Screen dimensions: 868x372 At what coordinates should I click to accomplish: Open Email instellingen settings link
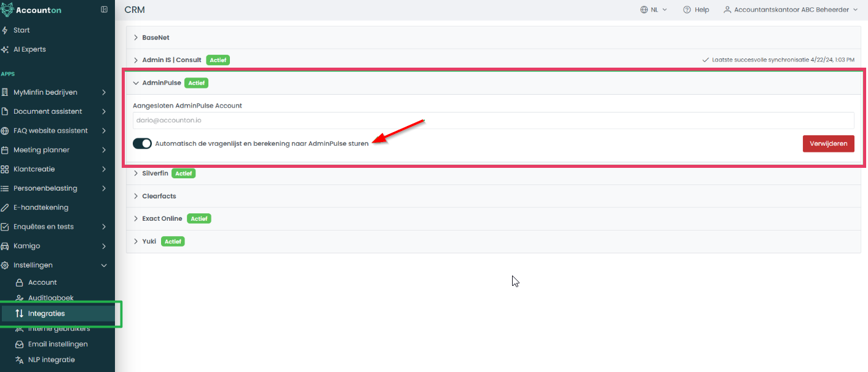(58, 344)
